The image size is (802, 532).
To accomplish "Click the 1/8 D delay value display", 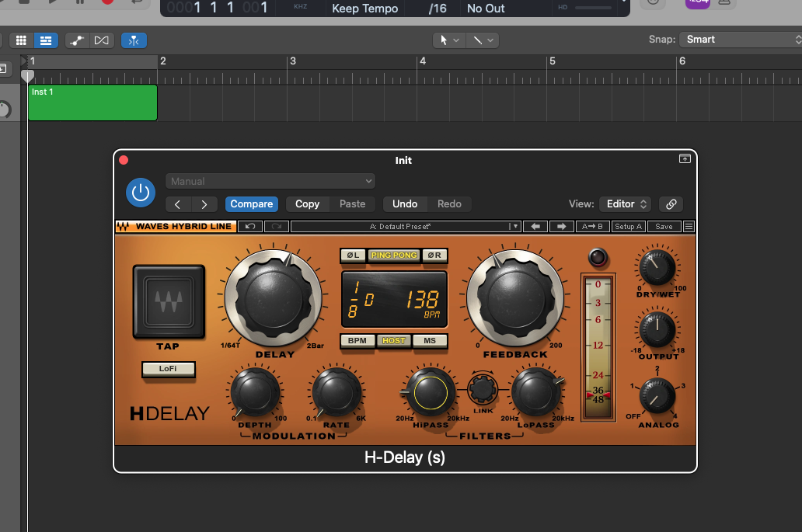I will tap(360, 300).
